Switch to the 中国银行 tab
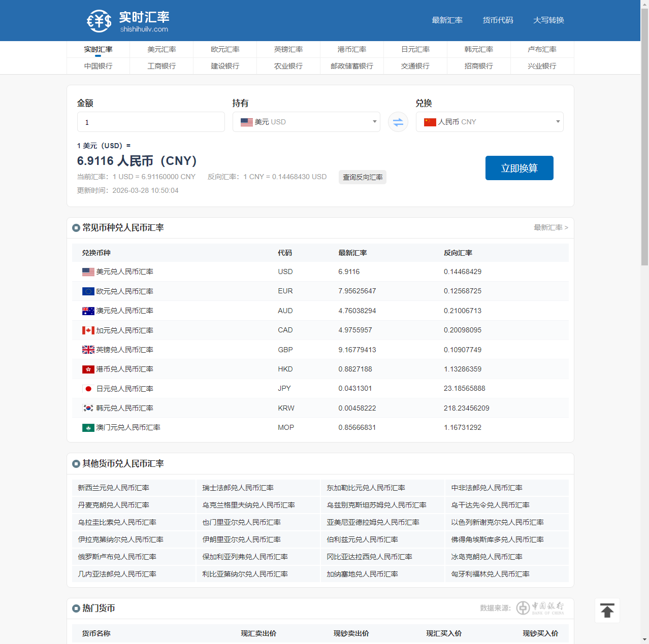The width and height of the screenshot is (649, 644). [x=98, y=66]
